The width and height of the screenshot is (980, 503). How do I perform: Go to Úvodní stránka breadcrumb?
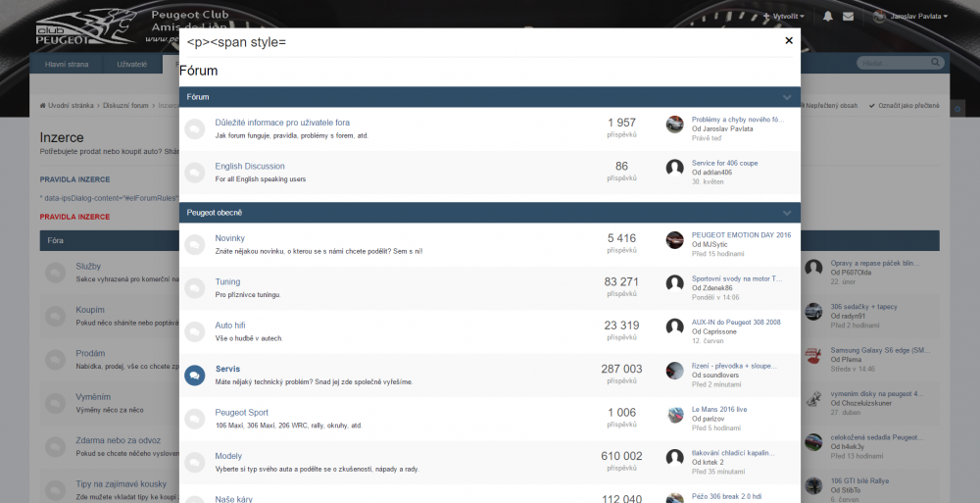67,106
